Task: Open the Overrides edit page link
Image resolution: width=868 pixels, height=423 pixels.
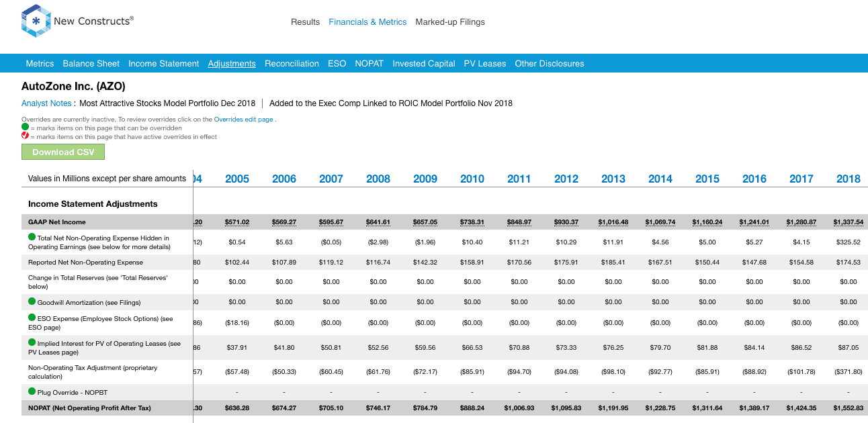Action: click(243, 120)
